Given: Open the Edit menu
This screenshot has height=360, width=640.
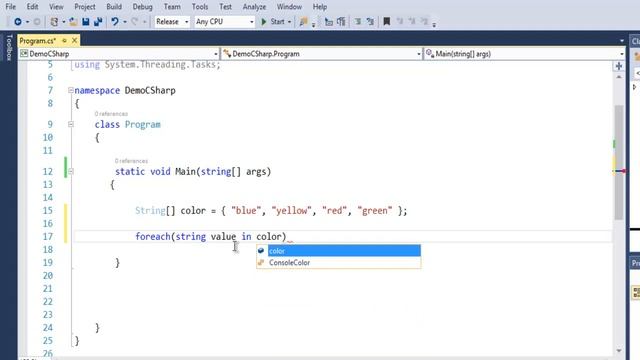Looking at the screenshot, I should [x=32, y=7].
